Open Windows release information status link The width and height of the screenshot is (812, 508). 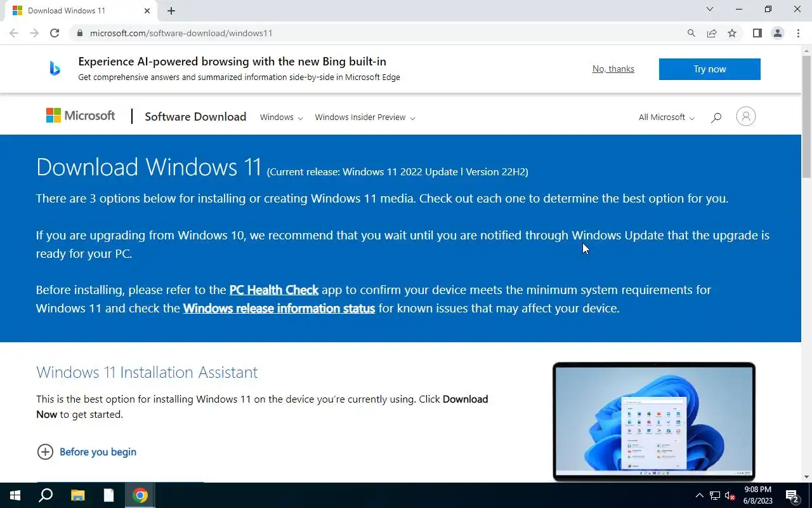[279, 308]
